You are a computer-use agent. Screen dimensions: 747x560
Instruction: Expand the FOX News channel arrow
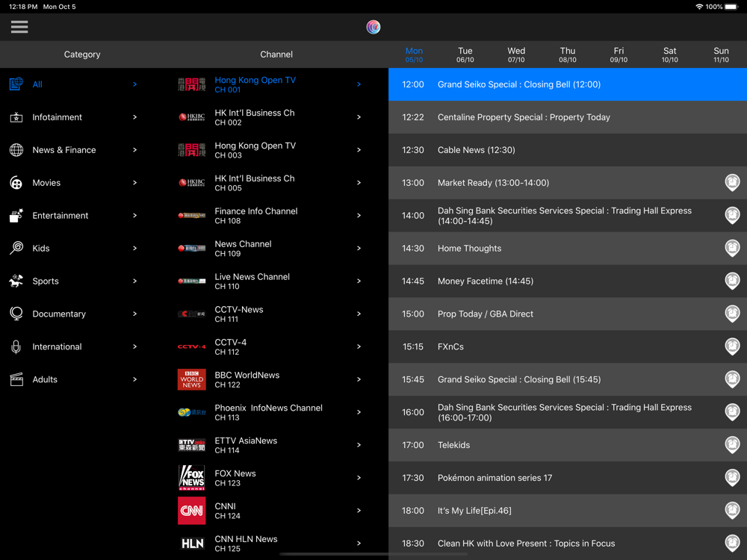pos(359,478)
